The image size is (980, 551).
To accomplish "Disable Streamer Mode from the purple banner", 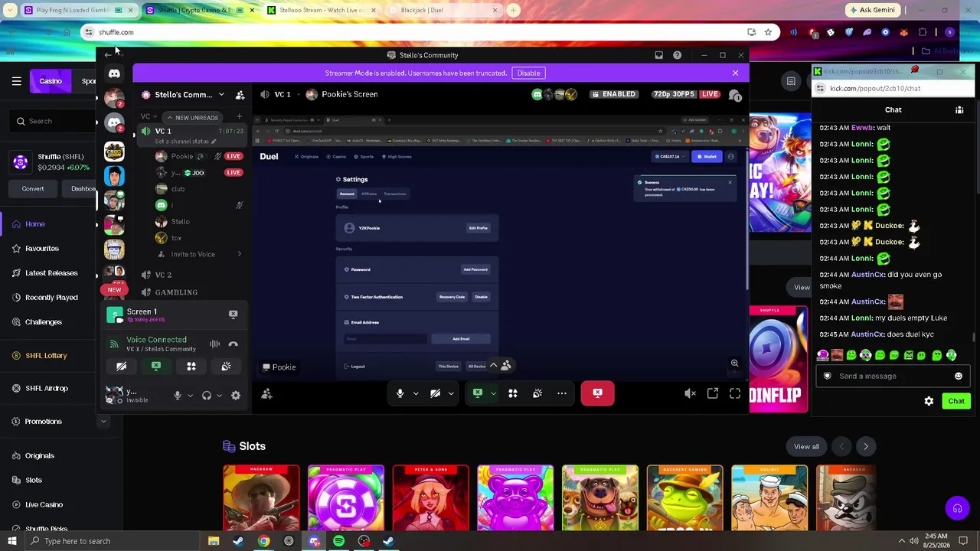I will tap(528, 73).
